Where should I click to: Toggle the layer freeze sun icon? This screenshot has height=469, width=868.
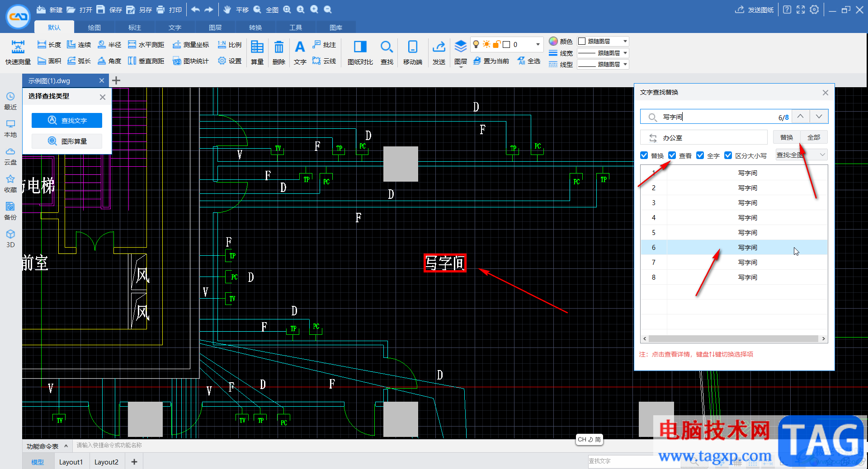486,44
